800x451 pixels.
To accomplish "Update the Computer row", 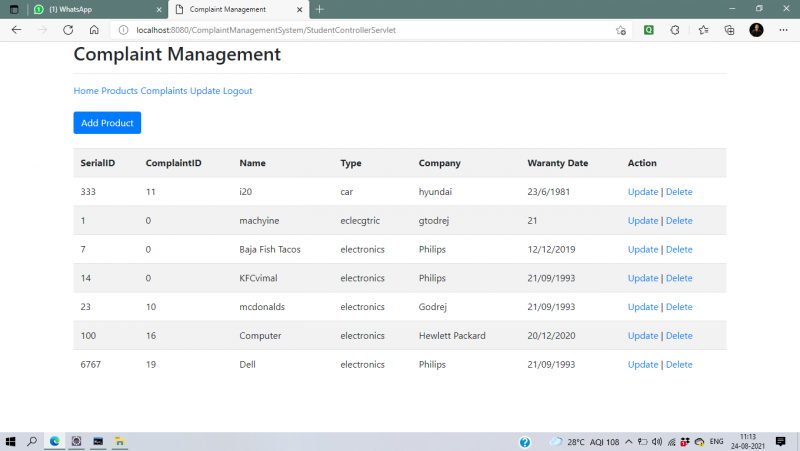I will [643, 336].
